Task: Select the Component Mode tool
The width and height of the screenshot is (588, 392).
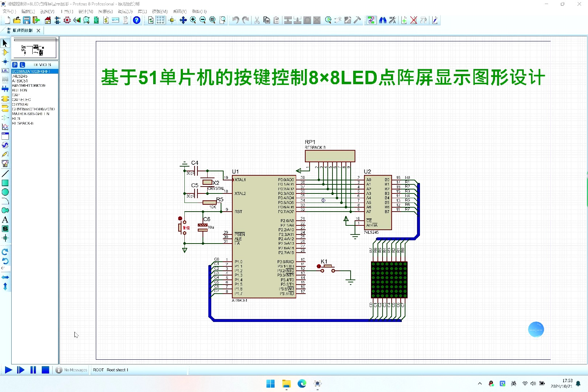Action: pyautogui.click(x=5, y=53)
